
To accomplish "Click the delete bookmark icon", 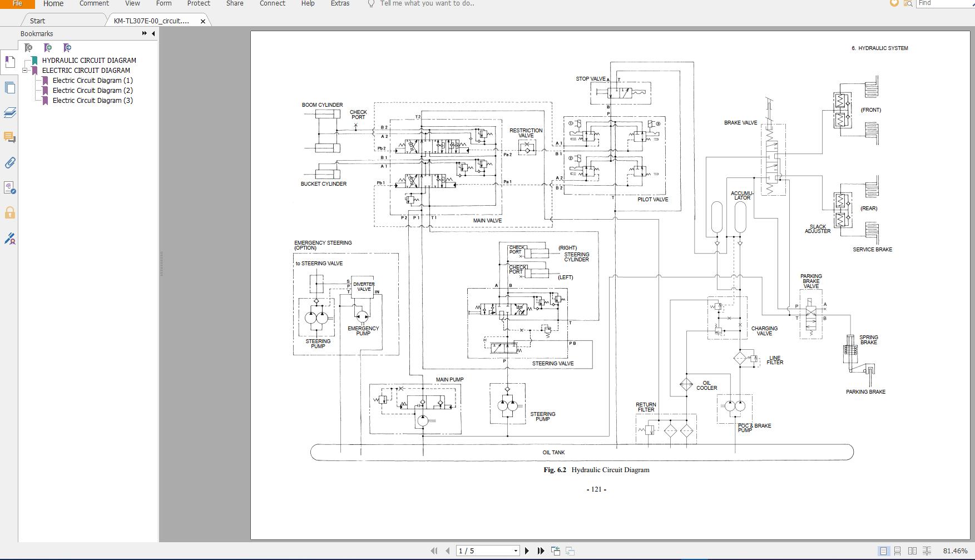I will [x=29, y=48].
